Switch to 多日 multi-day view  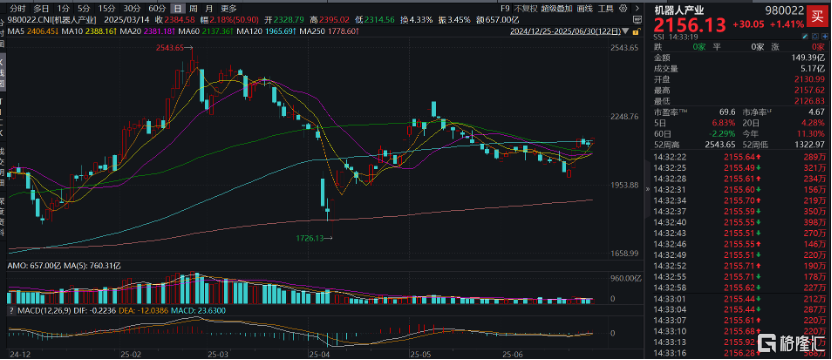coord(41,8)
